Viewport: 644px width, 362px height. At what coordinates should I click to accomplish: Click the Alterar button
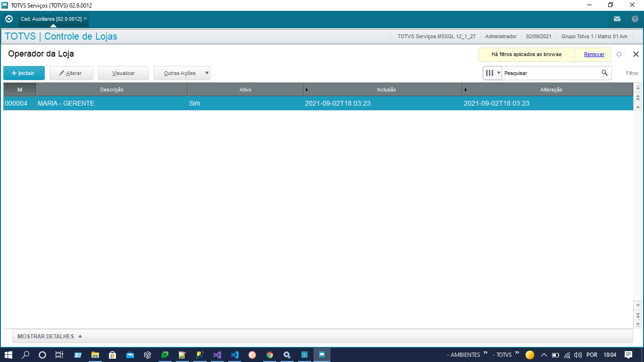tap(71, 73)
